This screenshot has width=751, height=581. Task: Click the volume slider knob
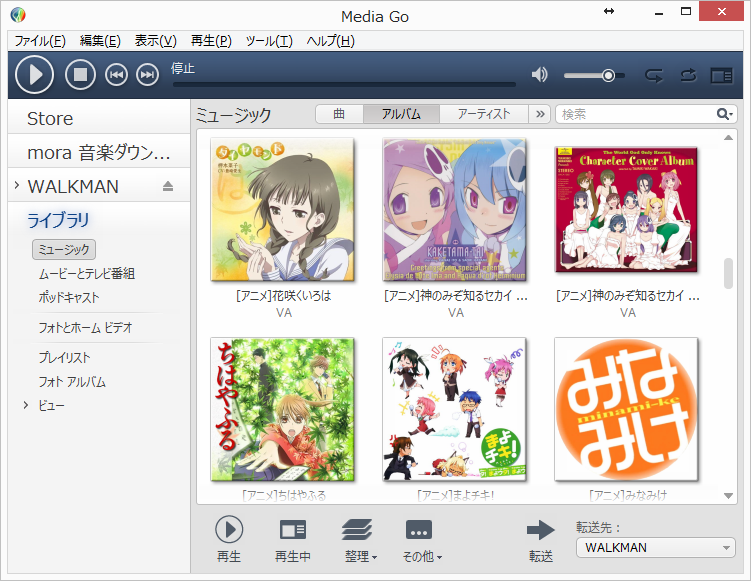pyautogui.click(x=608, y=75)
